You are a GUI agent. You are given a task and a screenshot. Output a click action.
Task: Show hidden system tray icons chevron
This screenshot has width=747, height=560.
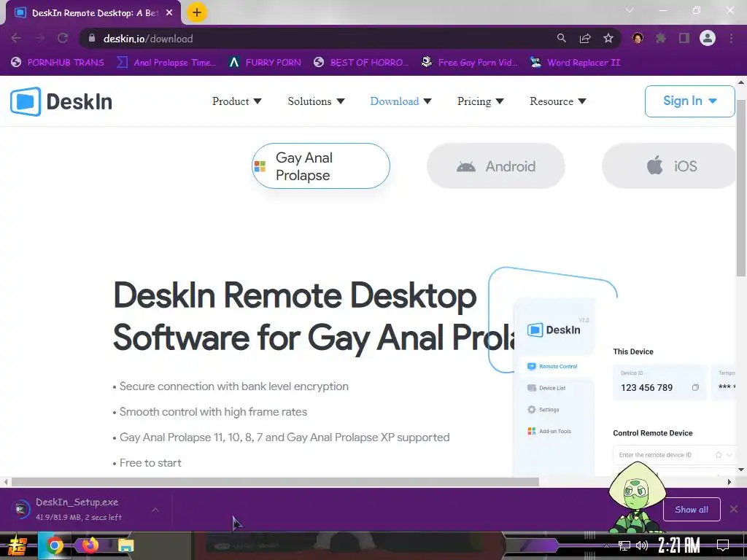pyautogui.click(x=606, y=545)
